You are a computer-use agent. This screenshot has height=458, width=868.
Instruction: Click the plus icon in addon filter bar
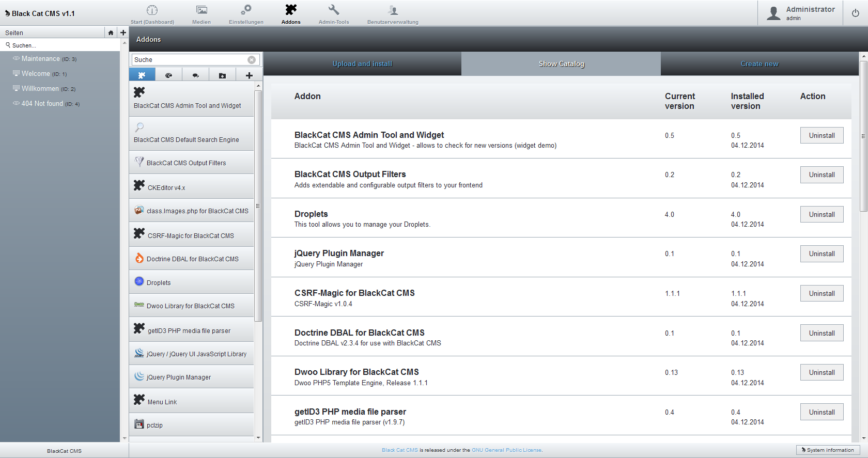point(249,75)
